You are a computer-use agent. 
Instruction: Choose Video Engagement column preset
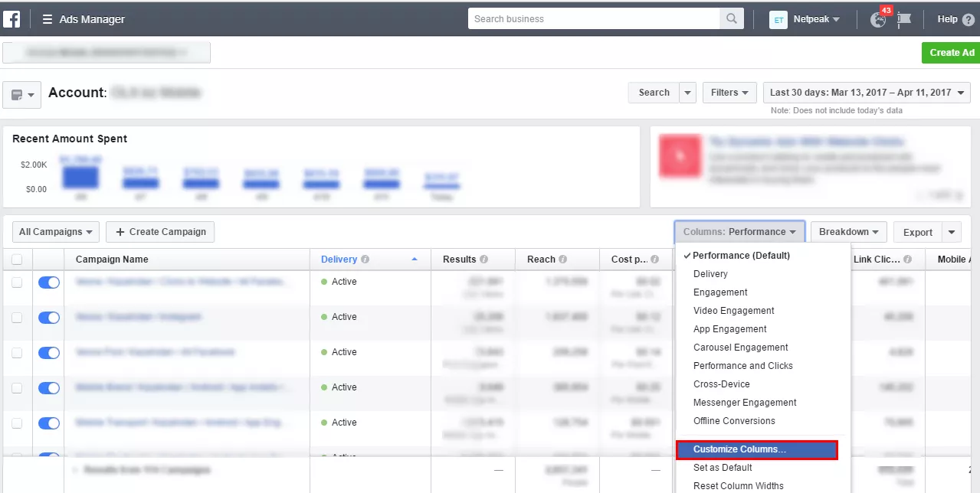click(733, 311)
